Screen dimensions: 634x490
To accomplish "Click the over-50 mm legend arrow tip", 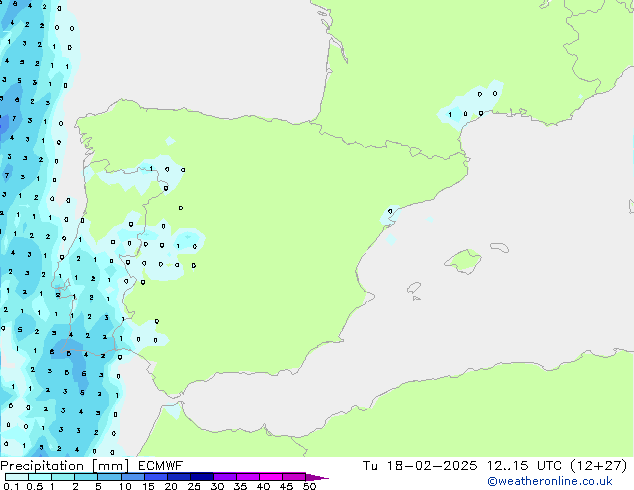I will (317, 478).
